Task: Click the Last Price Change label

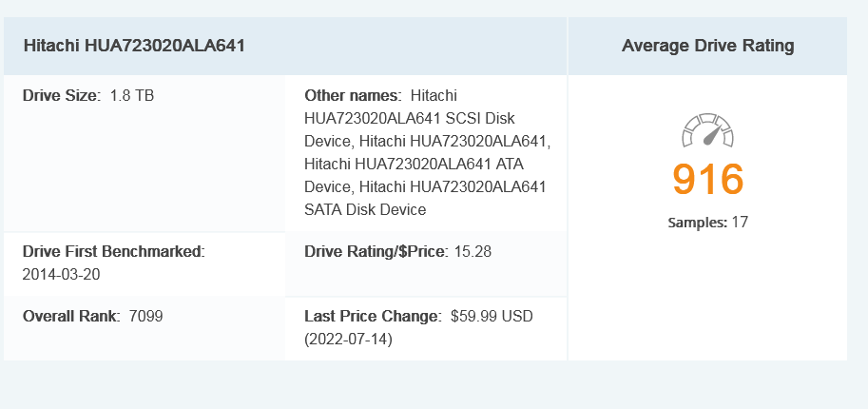Action: tap(373, 316)
